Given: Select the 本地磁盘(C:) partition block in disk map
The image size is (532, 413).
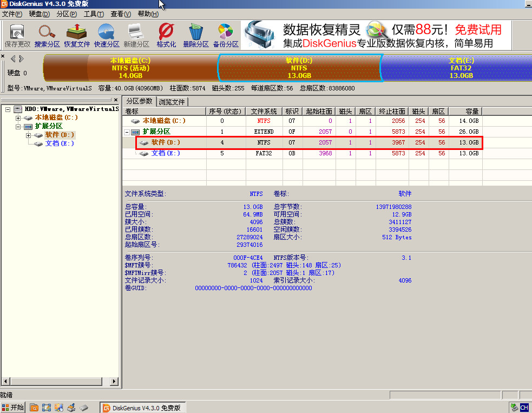Looking at the screenshot, I should tap(130, 68).
